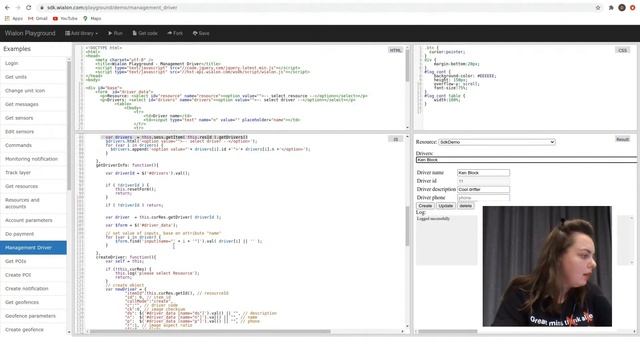Image resolution: width=640 pixels, height=360 pixels.
Task: Click the delete driver button
Action: pos(465,206)
